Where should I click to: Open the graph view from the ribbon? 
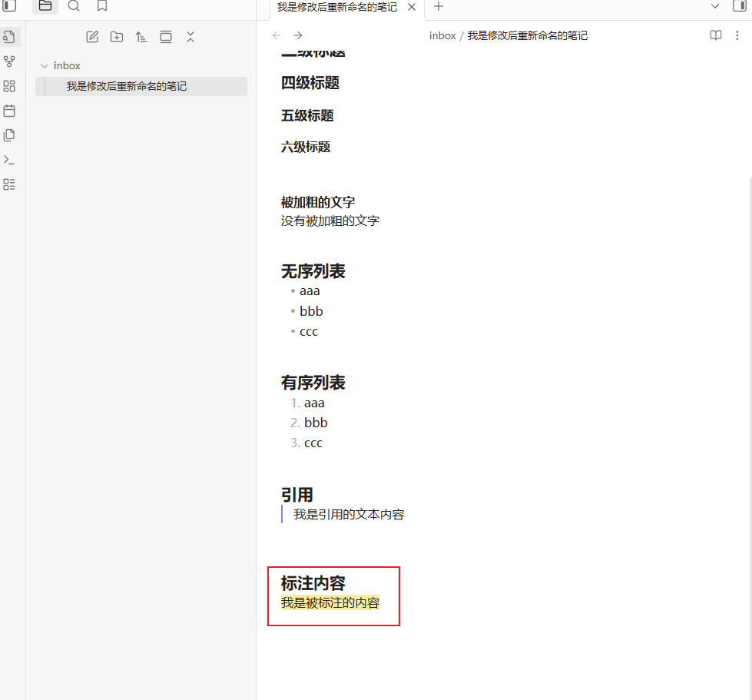9,61
